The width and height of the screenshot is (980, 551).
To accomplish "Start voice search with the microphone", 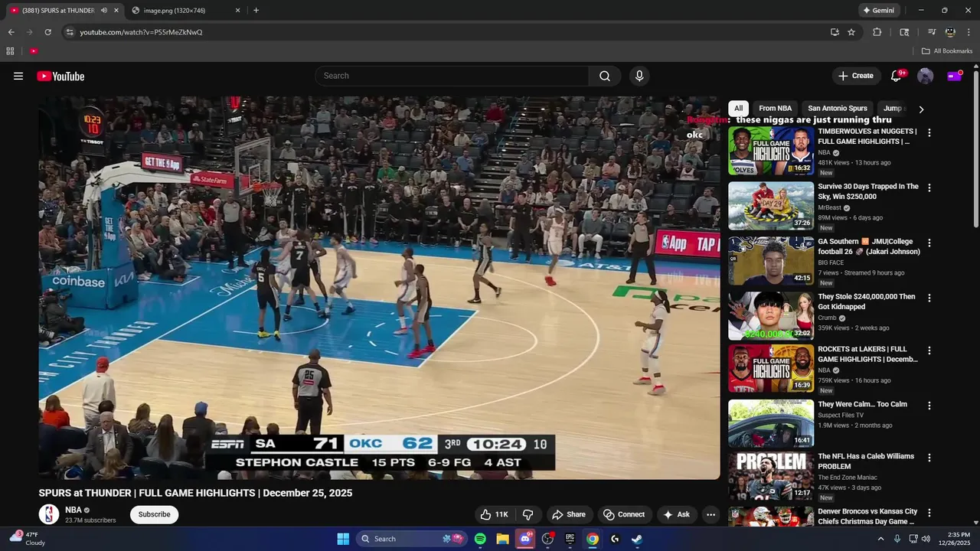I will click(639, 76).
